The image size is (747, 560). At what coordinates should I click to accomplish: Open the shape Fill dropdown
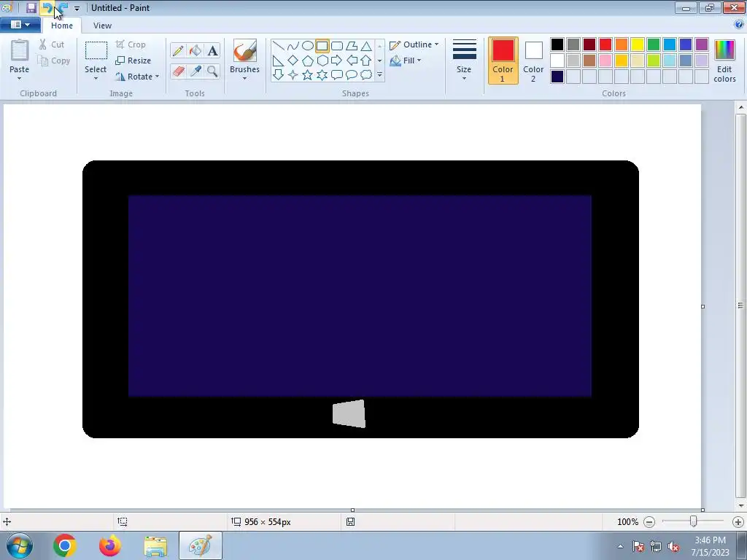406,61
